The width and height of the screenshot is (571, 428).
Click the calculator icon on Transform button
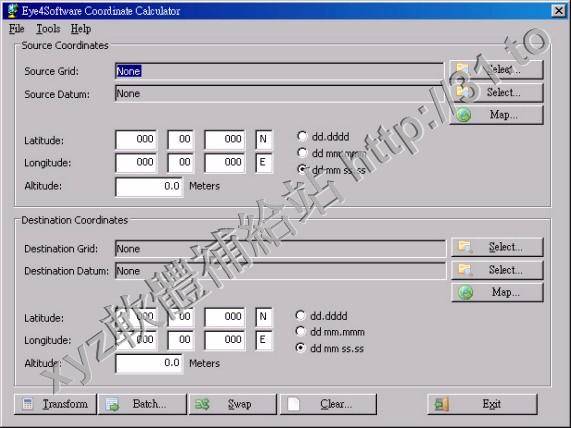click(x=28, y=404)
